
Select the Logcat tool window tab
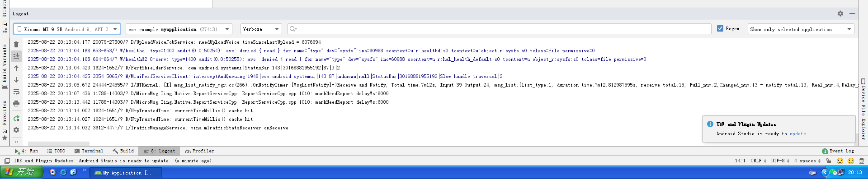pos(160,151)
